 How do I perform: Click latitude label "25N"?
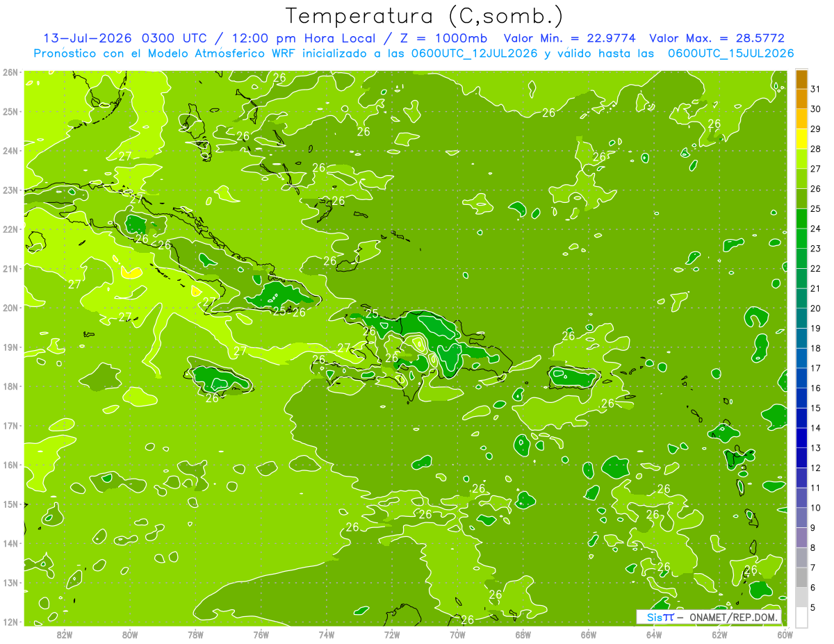coord(10,111)
